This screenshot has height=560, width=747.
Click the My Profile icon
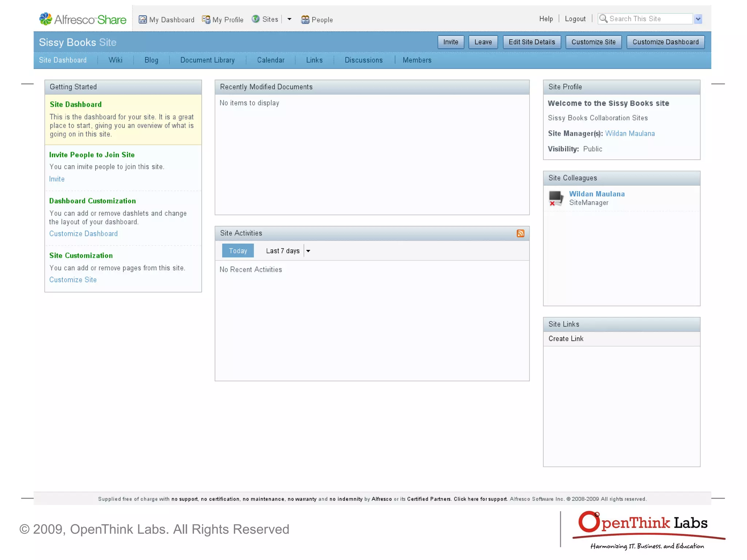pos(206,19)
